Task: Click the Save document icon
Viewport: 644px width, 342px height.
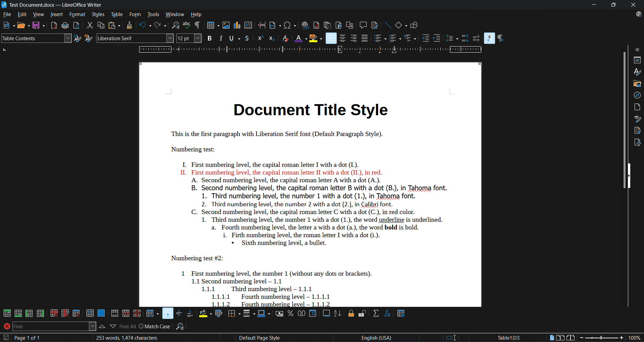Action: click(36, 25)
